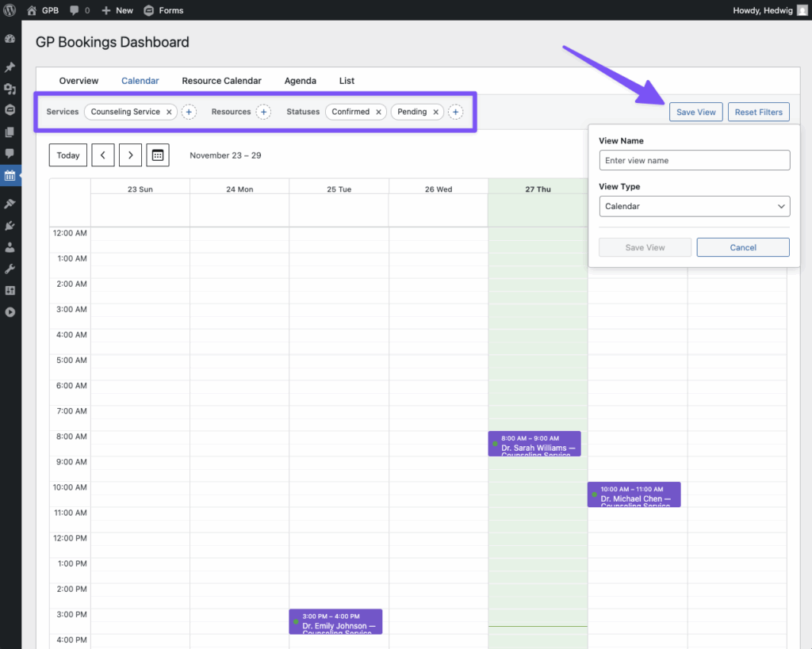Click the WordPress logo in the admin bar
The height and width of the screenshot is (649, 812).
(x=10, y=10)
